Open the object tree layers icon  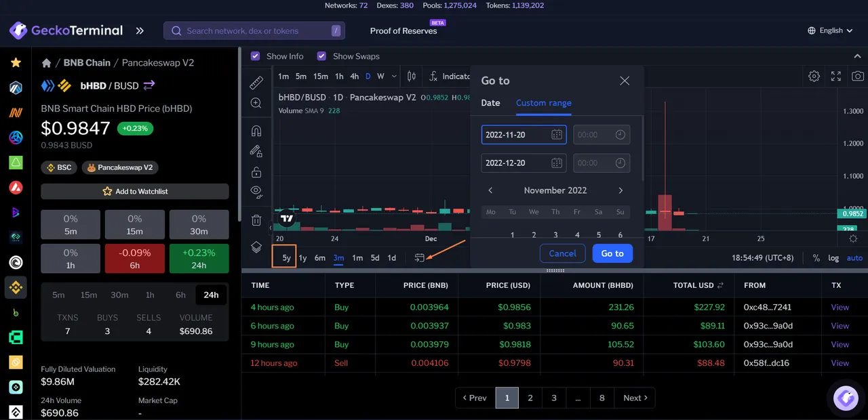click(256, 247)
